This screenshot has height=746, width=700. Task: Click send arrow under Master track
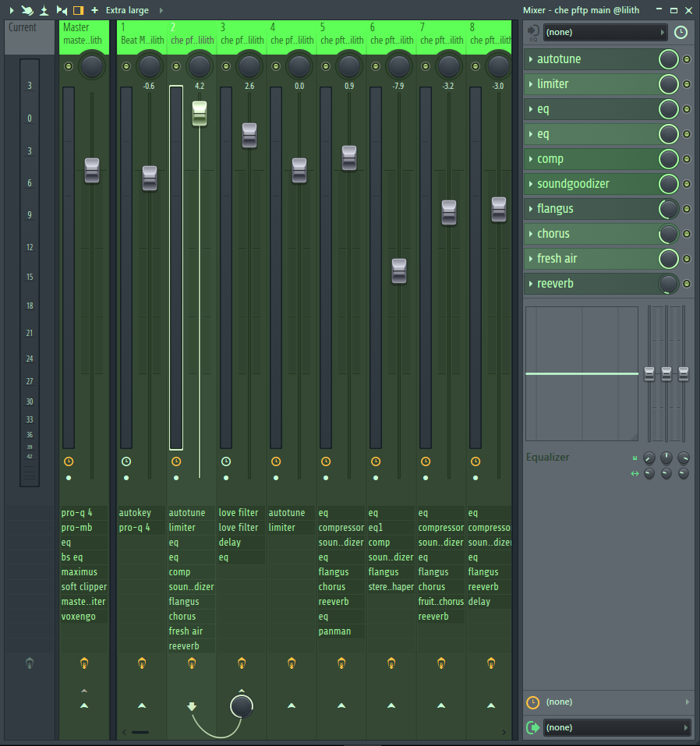click(84, 705)
